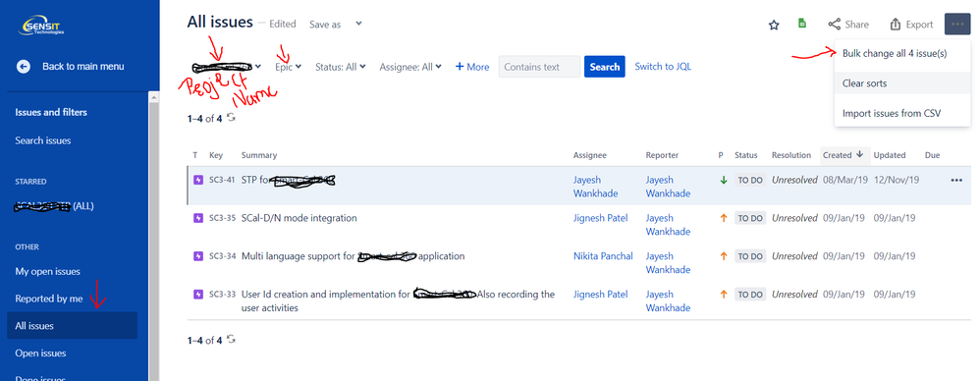Sort by Reporter column header
The width and height of the screenshot is (980, 381).
[662, 155]
